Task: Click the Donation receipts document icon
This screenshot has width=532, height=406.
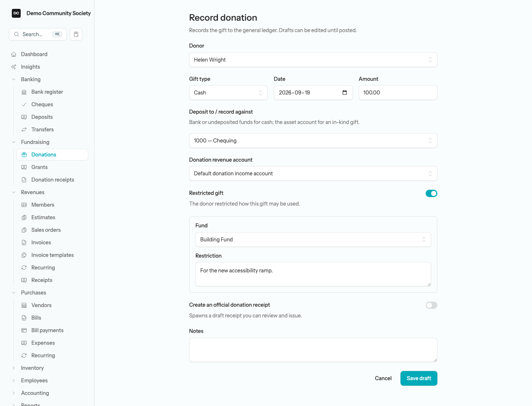Action: [24, 180]
